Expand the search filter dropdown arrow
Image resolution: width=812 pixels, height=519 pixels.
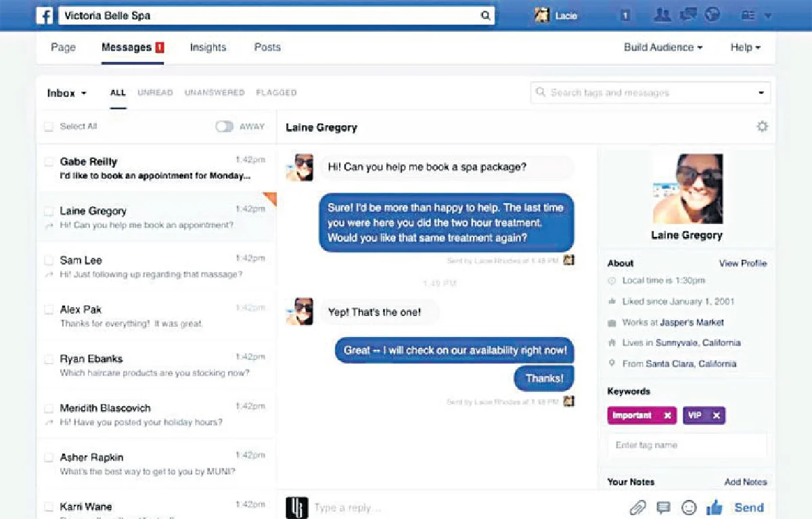click(x=761, y=93)
